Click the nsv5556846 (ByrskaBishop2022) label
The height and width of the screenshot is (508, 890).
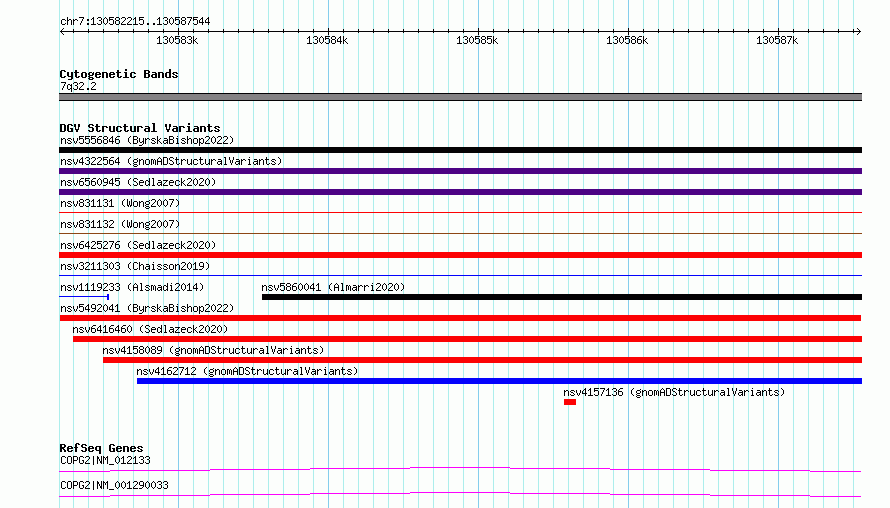click(147, 140)
